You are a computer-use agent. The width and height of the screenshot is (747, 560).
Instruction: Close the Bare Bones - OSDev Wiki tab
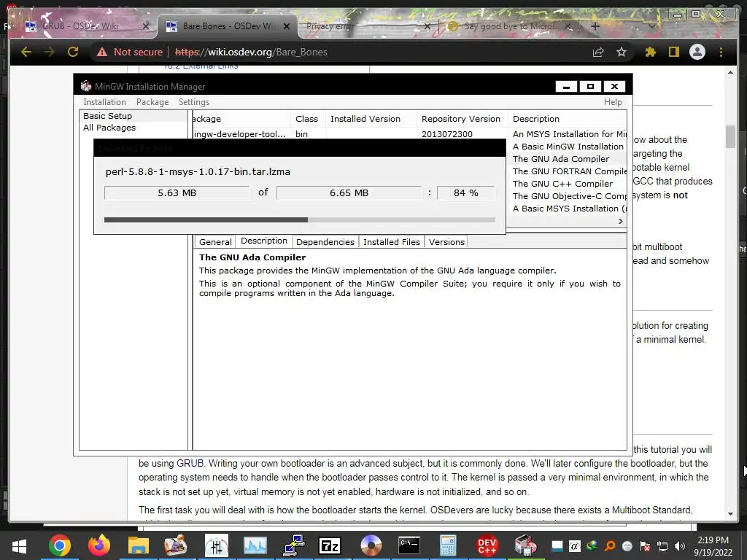(x=287, y=26)
